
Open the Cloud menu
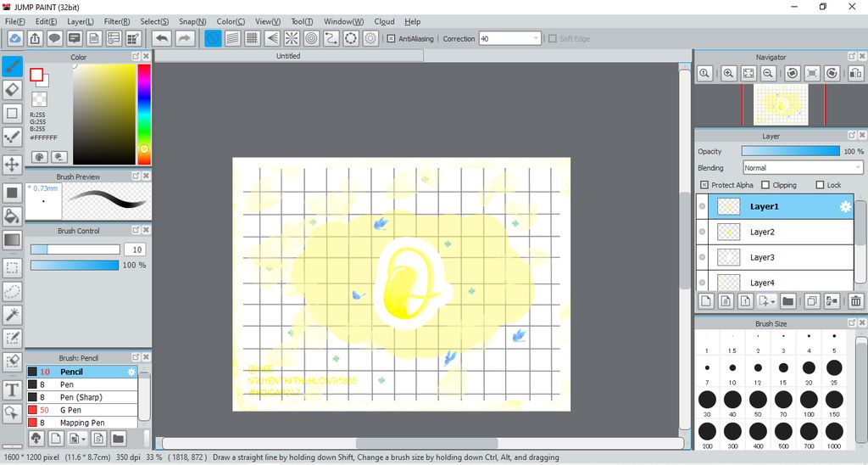[384, 21]
